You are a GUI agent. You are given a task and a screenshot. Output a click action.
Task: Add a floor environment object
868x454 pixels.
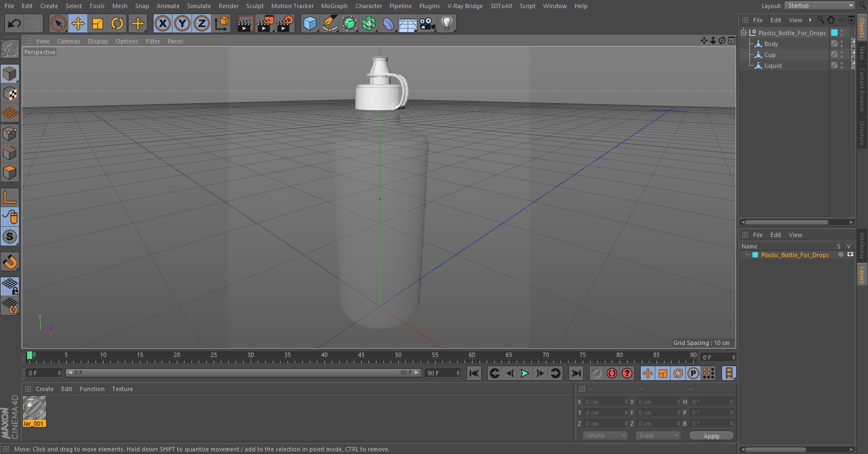[408, 23]
